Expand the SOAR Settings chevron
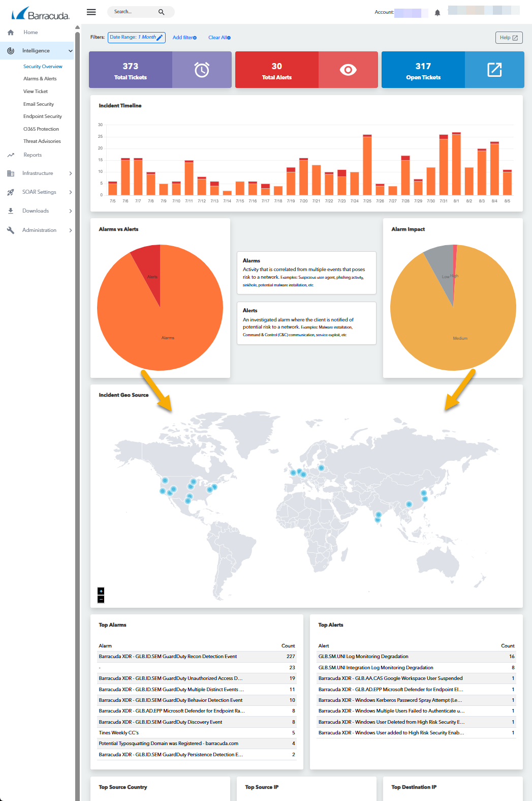Viewport: 532px width, 801px height. tap(71, 192)
